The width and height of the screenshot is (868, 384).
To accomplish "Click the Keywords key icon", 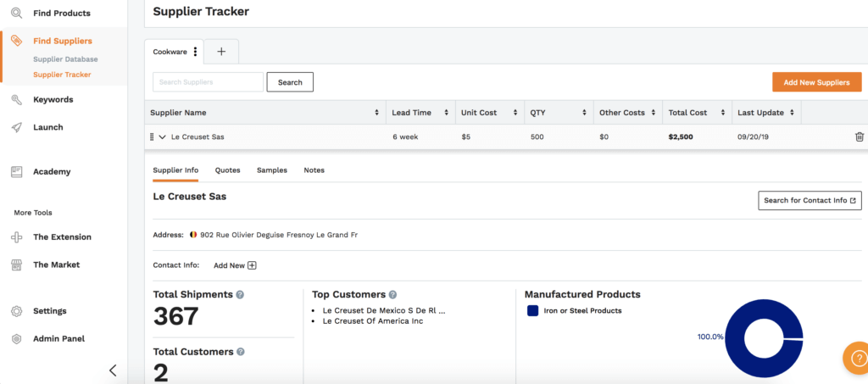I will click(x=17, y=99).
